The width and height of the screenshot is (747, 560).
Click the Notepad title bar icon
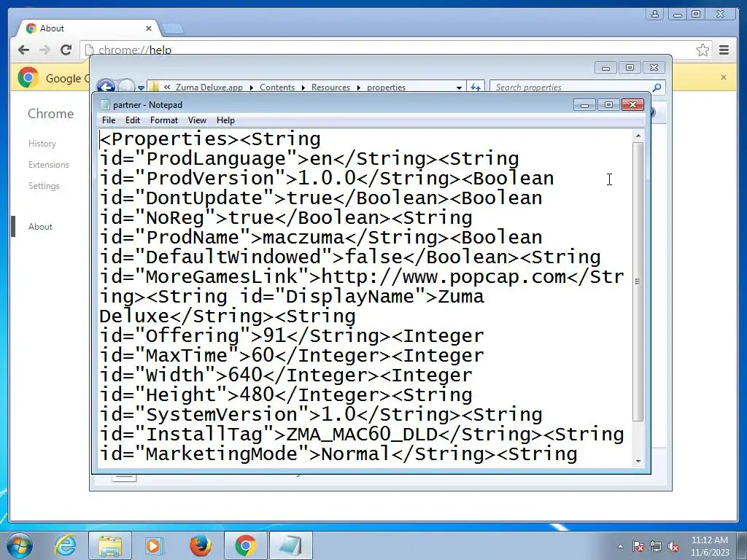[x=105, y=105]
